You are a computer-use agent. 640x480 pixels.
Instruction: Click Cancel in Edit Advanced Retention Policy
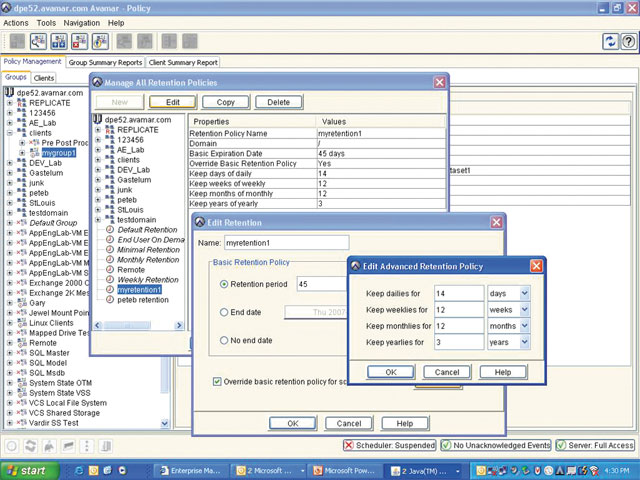tap(447, 372)
